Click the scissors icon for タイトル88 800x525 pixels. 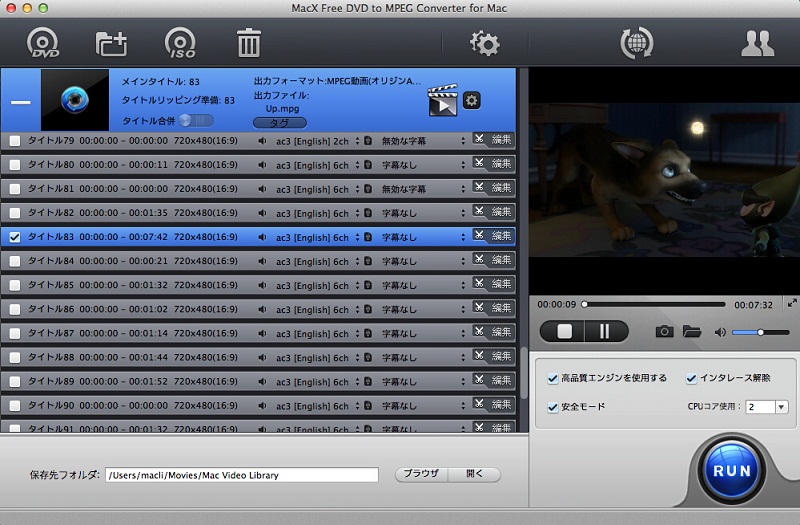[x=479, y=355]
